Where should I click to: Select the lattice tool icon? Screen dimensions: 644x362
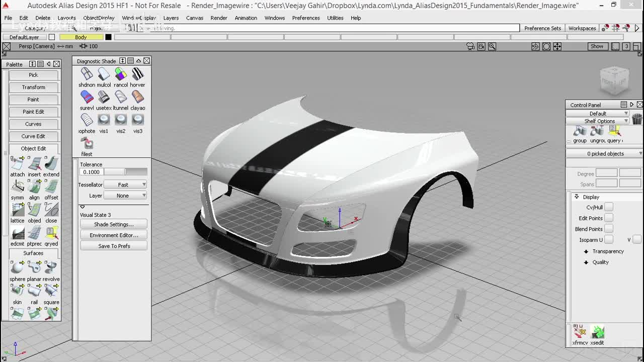coord(17,209)
